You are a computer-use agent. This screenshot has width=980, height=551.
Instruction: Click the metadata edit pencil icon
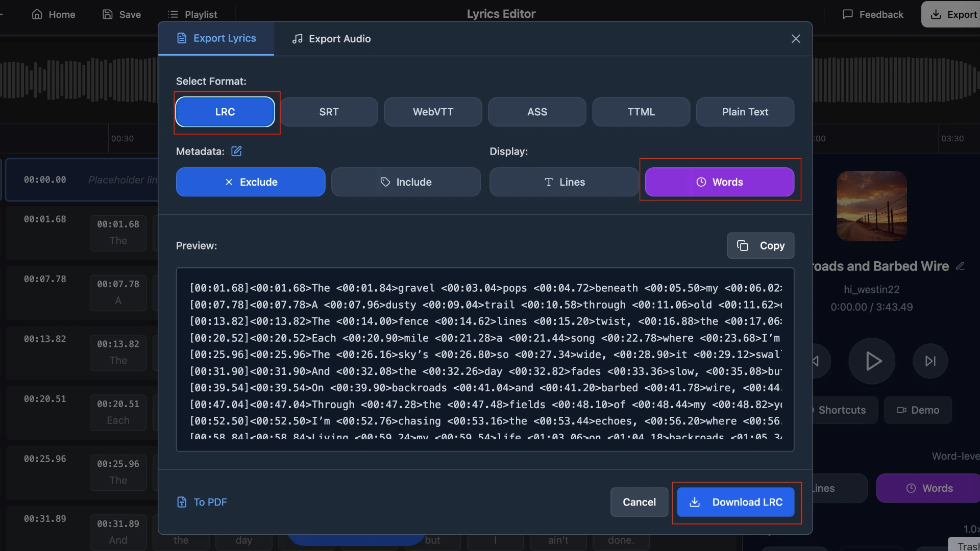point(236,151)
